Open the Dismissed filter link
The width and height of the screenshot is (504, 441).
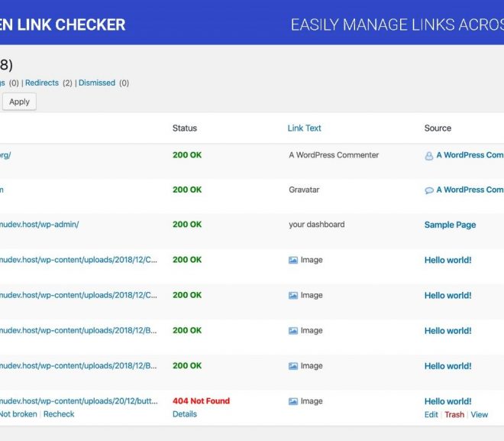97,83
